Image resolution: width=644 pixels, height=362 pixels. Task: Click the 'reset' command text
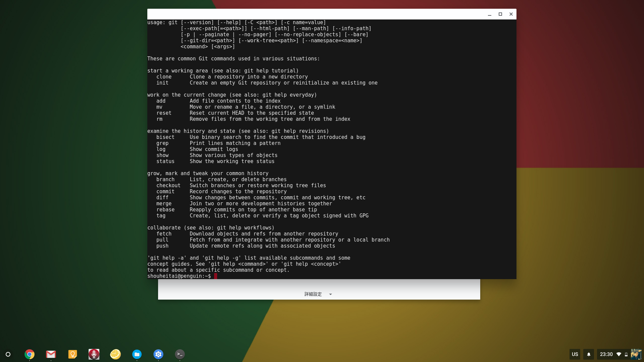(164, 113)
